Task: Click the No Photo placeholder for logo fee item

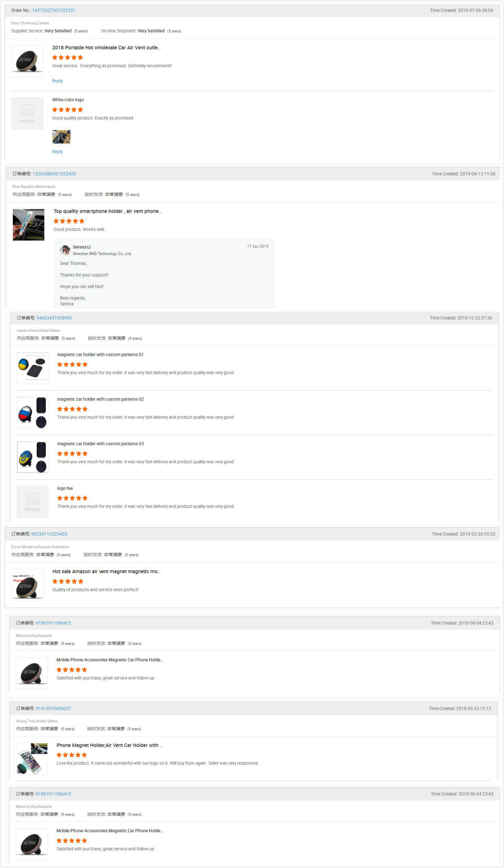Action: click(x=32, y=501)
